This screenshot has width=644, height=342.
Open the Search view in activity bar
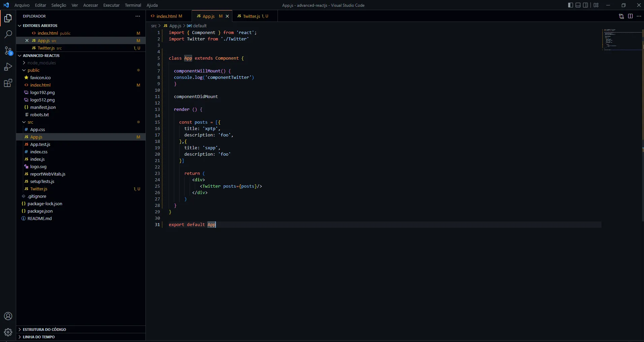[x=8, y=34]
